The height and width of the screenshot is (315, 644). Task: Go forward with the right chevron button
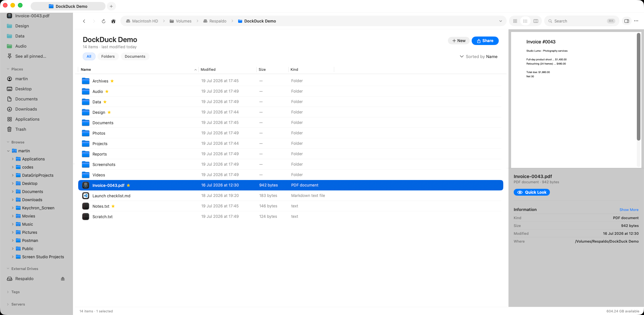pos(94,21)
